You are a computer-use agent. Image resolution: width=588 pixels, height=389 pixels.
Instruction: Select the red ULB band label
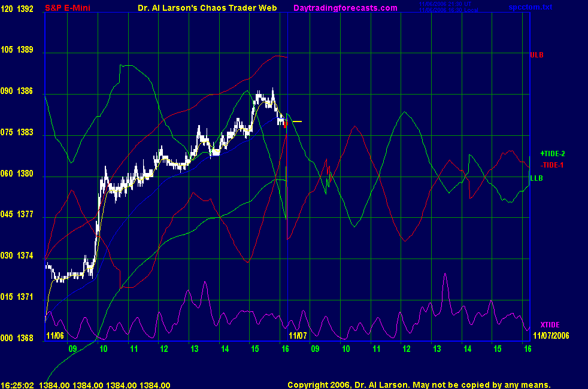537,54
